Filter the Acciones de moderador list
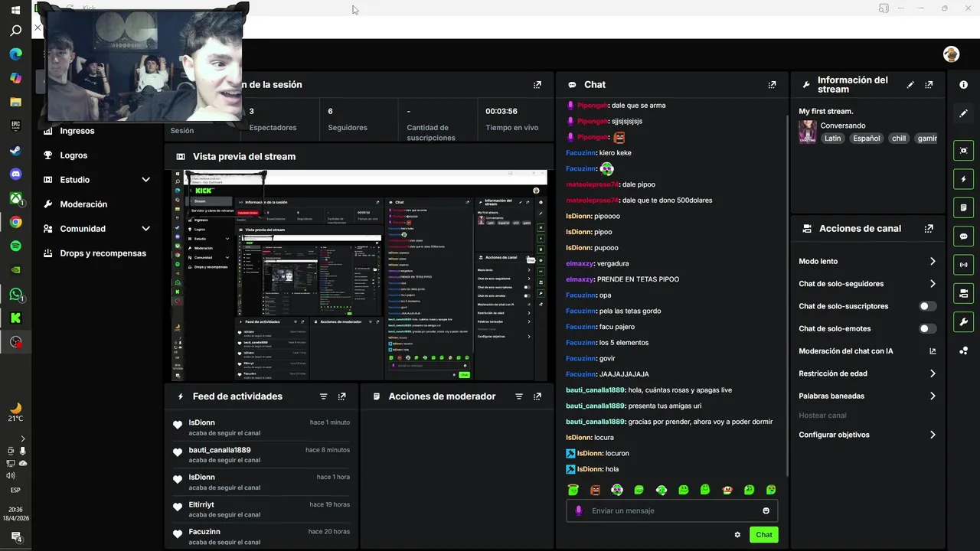Screen dimensions: 980x551 (519, 396)
